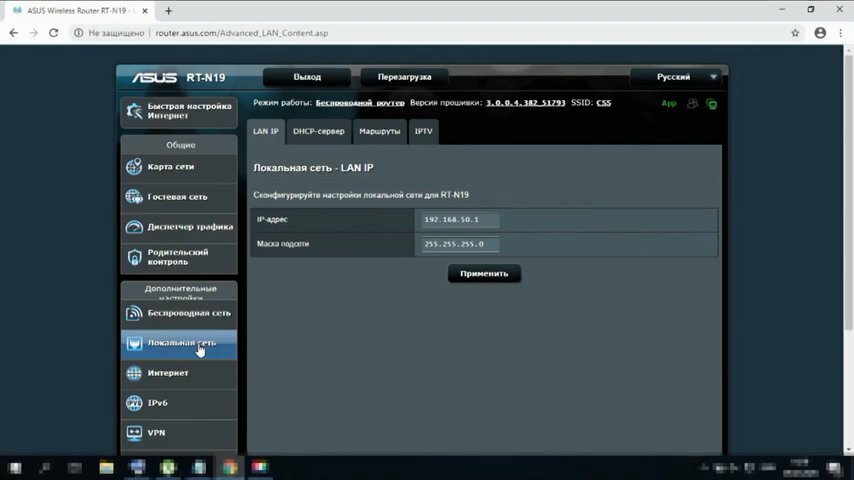This screenshot has width=854, height=480.
Task: Click the CSS SSID link
Action: (603, 103)
